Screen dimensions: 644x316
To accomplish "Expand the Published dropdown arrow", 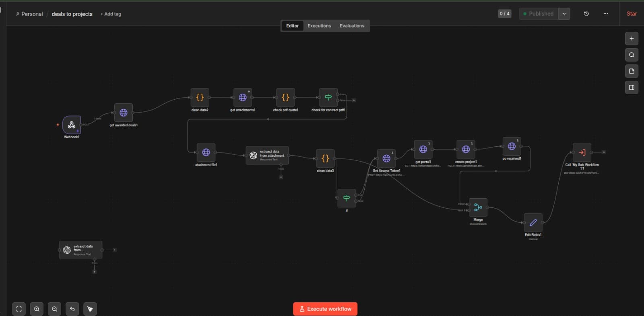I will click(564, 14).
